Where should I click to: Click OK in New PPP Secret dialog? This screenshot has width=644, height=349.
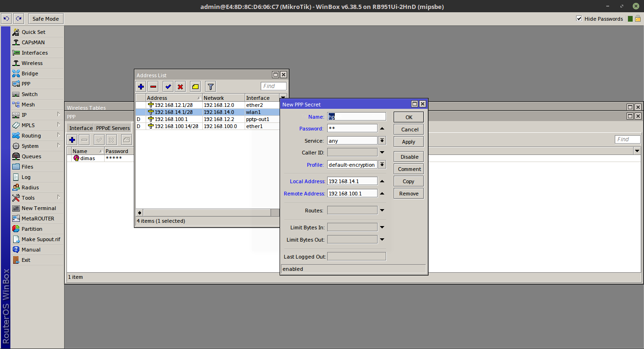tap(409, 117)
